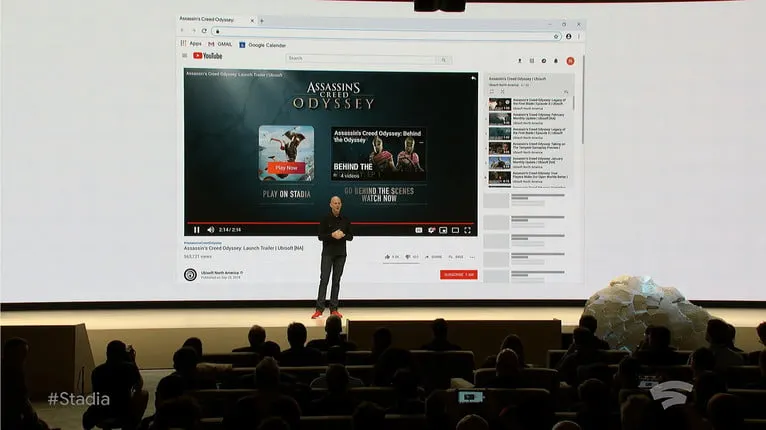Open playlist video January Monthly Update
766x430 pixels.
[x=528, y=163]
